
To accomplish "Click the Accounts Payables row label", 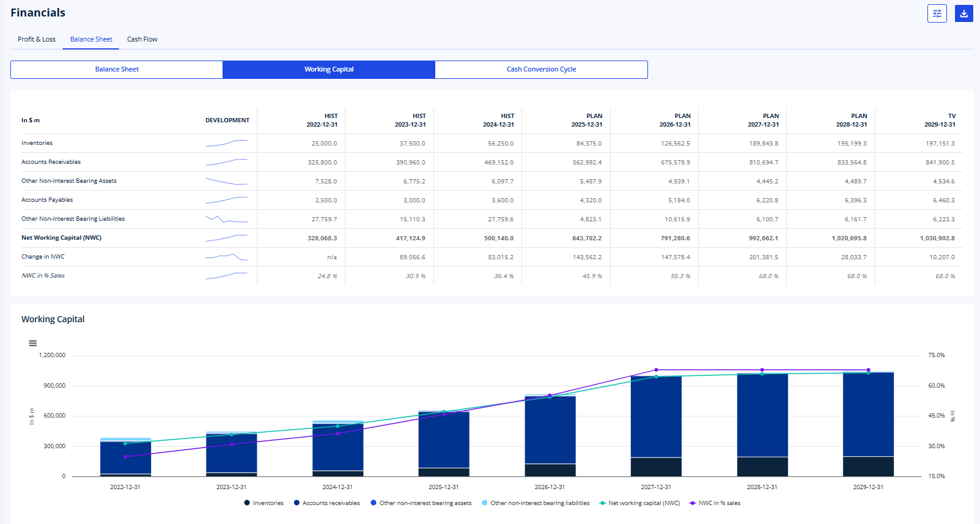I will (x=47, y=200).
